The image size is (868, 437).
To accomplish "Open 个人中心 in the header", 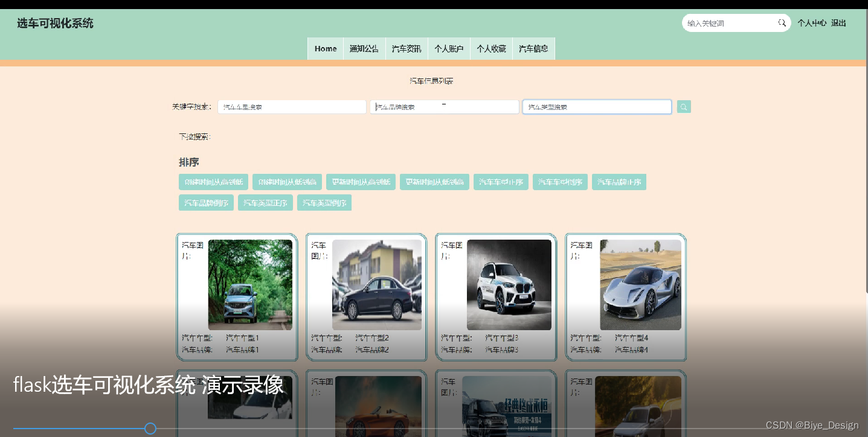I will pyautogui.click(x=812, y=23).
